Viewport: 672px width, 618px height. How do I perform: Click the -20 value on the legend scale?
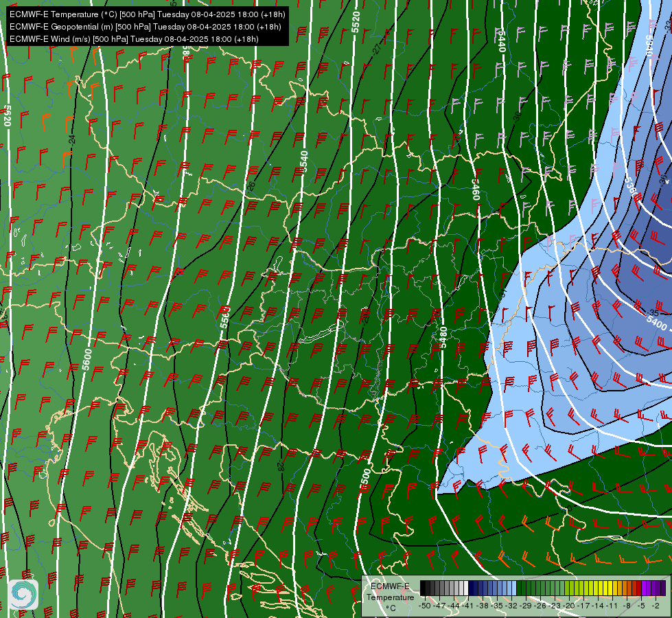569,606
